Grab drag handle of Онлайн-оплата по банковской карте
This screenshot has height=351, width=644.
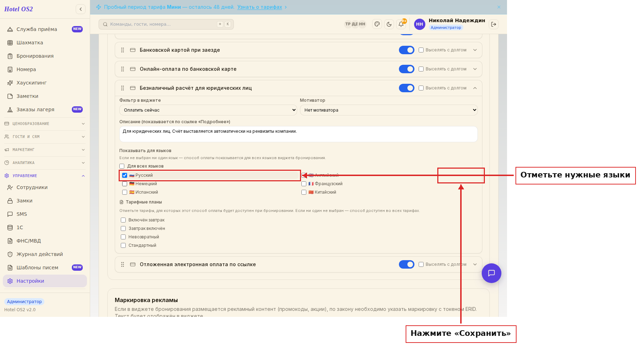[123, 69]
